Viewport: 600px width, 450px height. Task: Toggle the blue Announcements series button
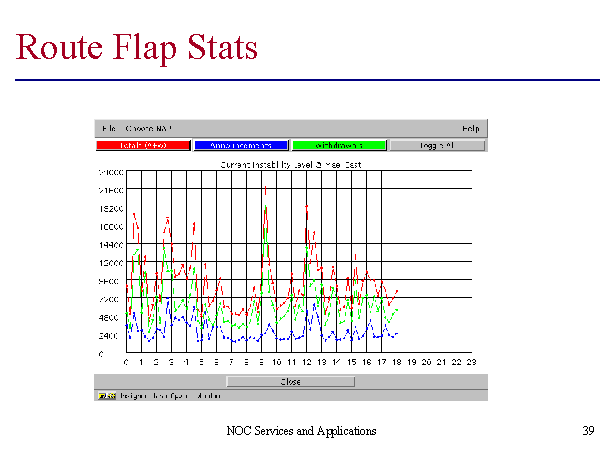pyautogui.click(x=241, y=145)
